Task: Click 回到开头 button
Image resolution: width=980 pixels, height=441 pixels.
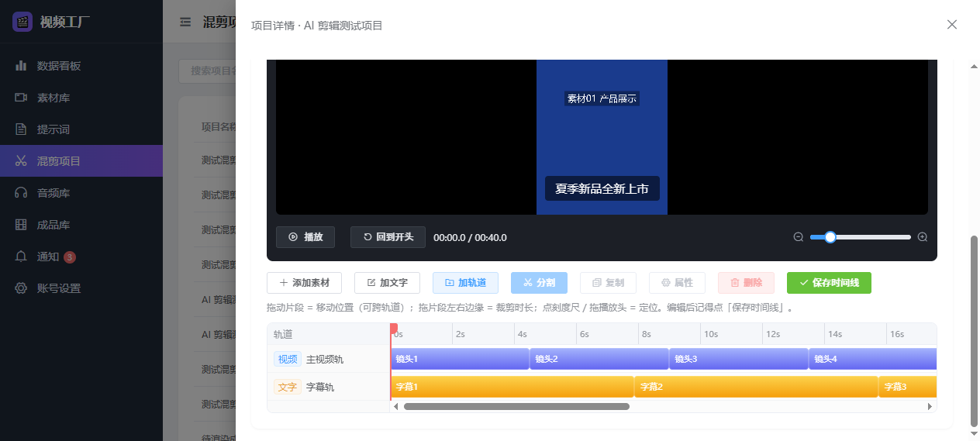Action: point(388,237)
